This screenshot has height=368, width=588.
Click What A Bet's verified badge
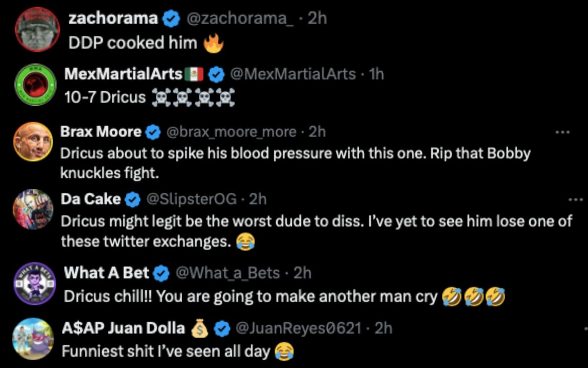pos(161,273)
